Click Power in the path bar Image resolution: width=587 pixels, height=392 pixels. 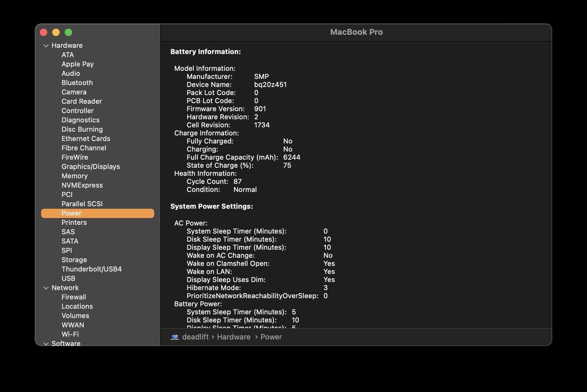271,337
